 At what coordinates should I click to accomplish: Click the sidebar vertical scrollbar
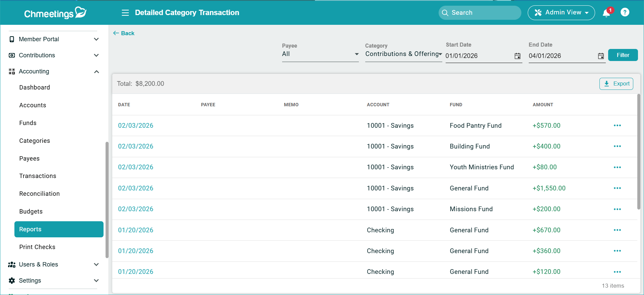click(x=107, y=200)
